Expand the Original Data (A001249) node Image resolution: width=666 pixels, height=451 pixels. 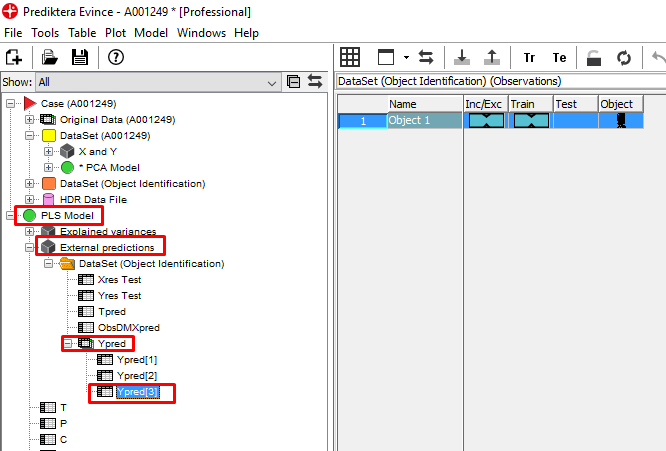coord(30,120)
